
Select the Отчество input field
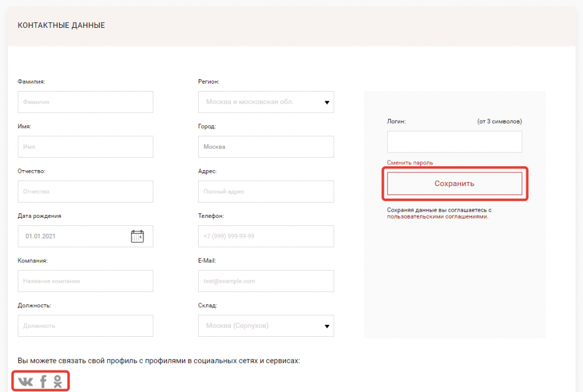click(x=85, y=192)
